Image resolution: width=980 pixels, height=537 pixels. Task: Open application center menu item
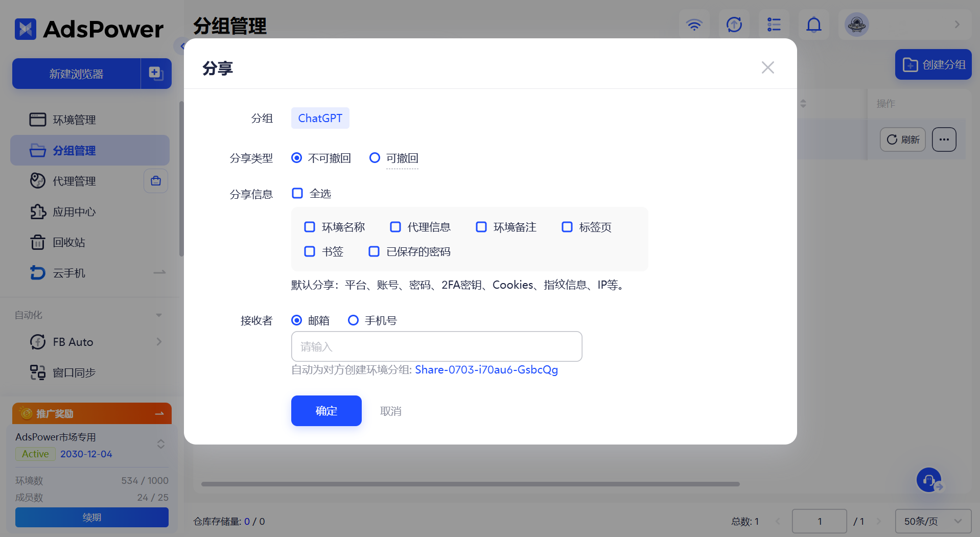coord(90,212)
